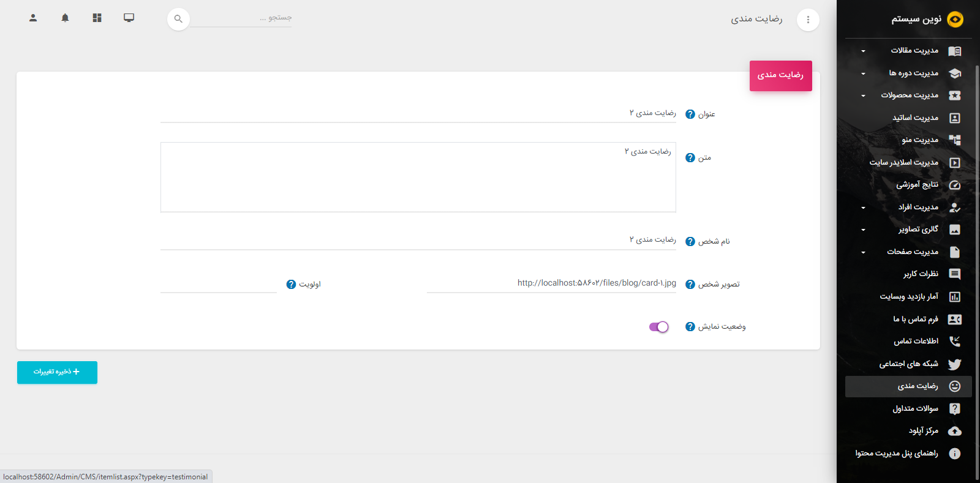Click help icon next to اولویت

(x=291, y=285)
